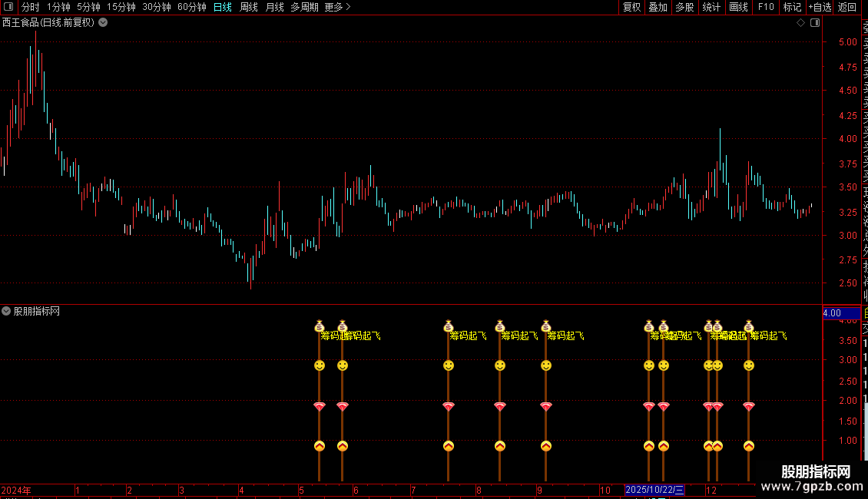This screenshot has height=499, width=868.
Task: Open the 股朋指标网 indicator dropdown
Action: click(6, 312)
